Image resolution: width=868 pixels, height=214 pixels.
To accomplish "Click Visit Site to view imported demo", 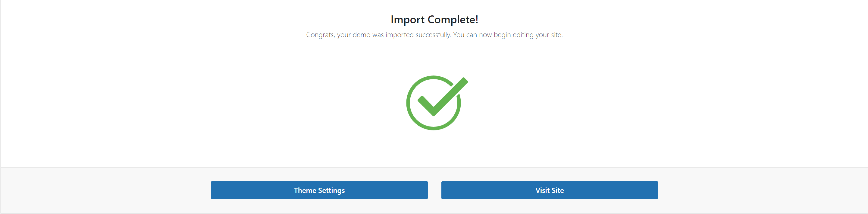I will (x=549, y=190).
